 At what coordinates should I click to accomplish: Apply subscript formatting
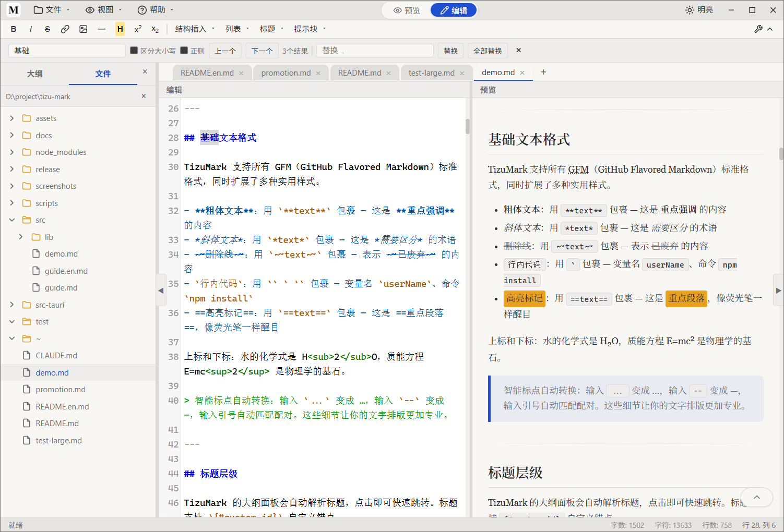pyautogui.click(x=155, y=29)
